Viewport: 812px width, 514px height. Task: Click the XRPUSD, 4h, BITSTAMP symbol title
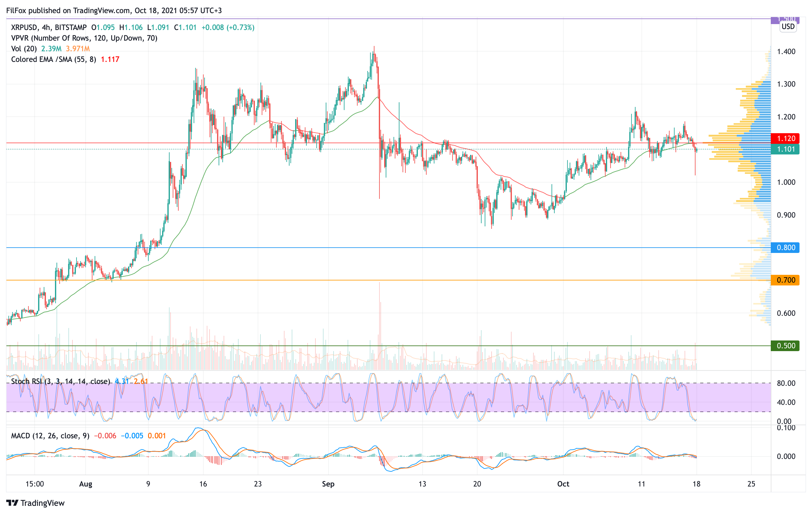[x=48, y=27]
